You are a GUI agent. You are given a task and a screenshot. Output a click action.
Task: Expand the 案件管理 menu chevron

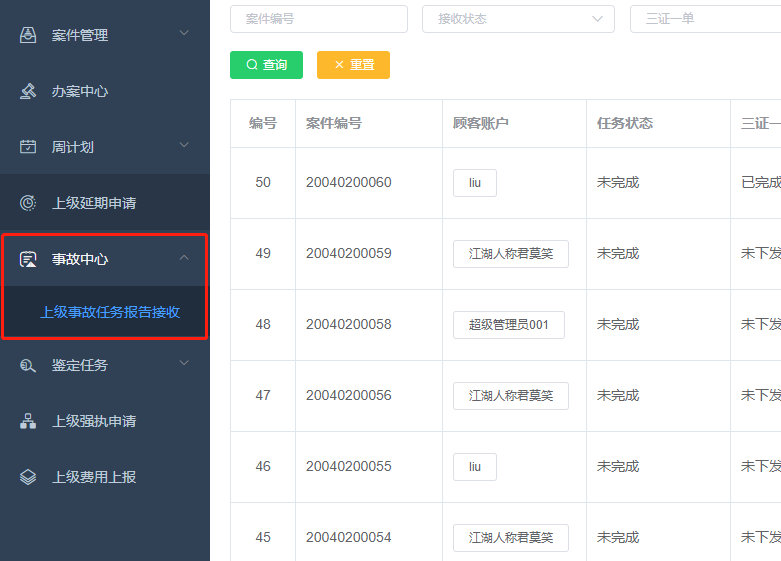[x=184, y=33]
